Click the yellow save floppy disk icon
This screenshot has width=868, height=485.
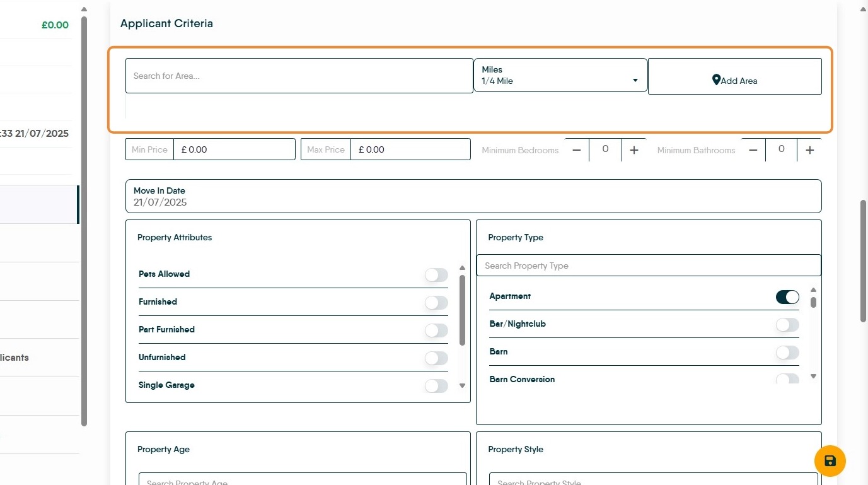830,460
